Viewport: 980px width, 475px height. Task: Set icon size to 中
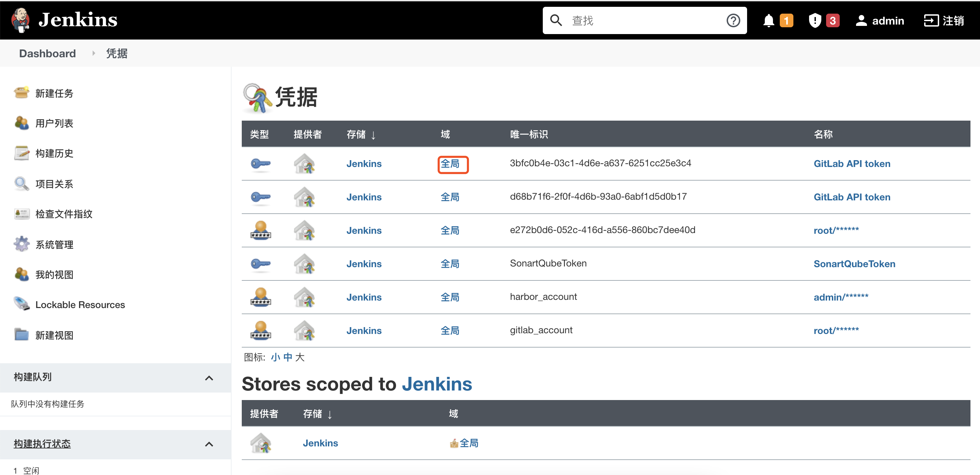click(x=288, y=357)
